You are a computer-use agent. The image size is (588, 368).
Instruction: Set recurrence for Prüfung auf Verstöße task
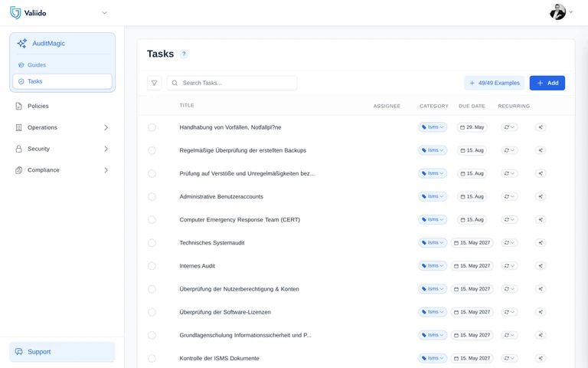[509, 173]
